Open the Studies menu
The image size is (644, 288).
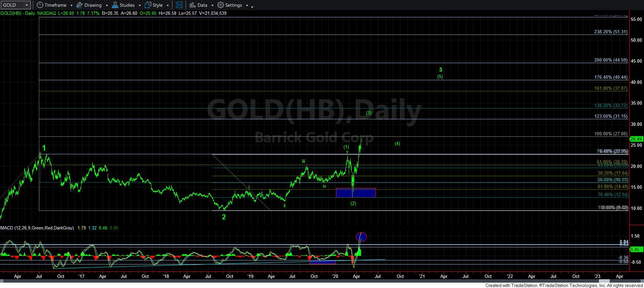pos(127,5)
